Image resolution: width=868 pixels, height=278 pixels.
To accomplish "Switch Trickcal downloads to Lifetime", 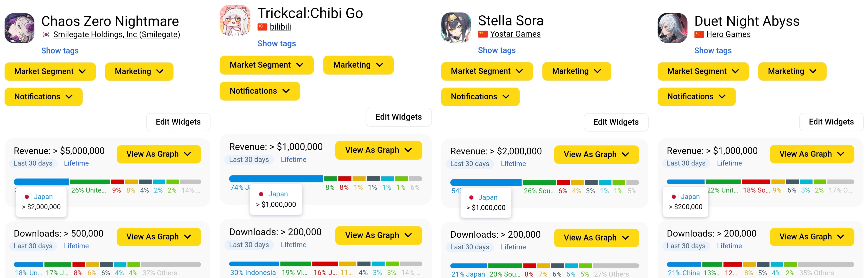I will point(293,245).
